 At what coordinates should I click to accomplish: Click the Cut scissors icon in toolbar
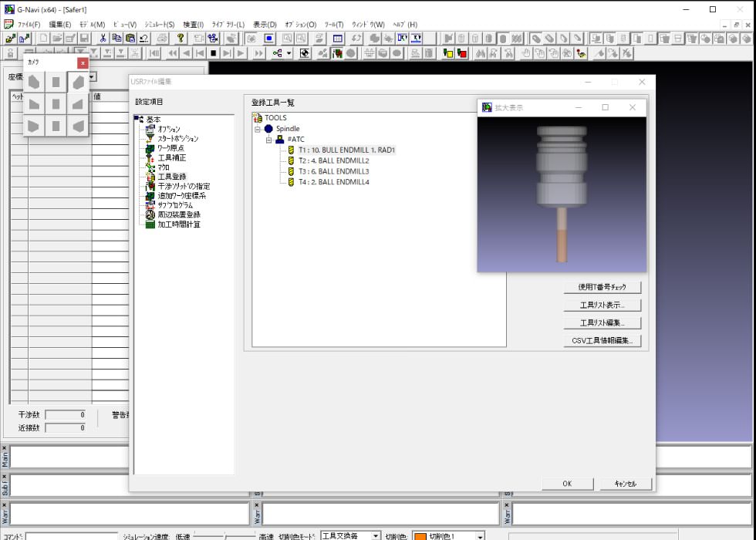tap(103, 38)
